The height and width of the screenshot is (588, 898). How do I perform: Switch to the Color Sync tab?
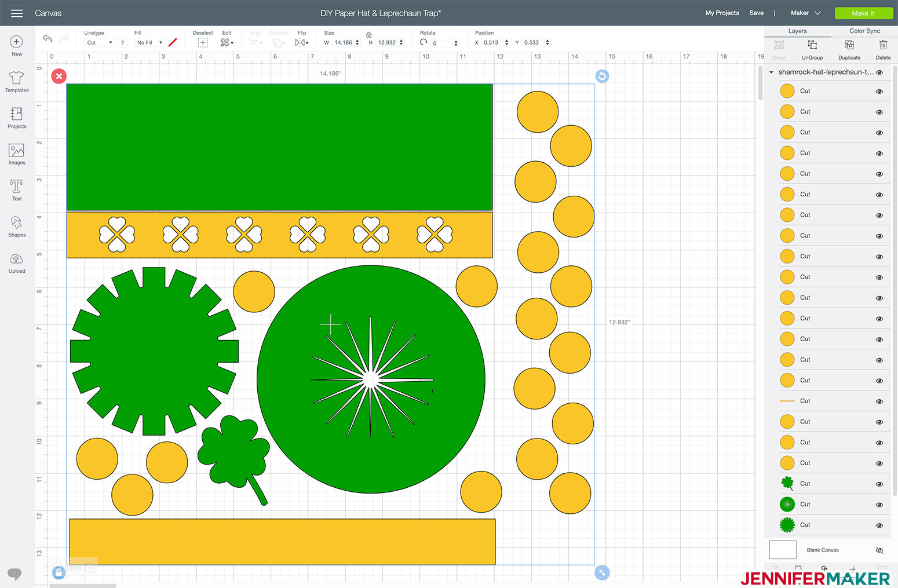[x=864, y=31]
